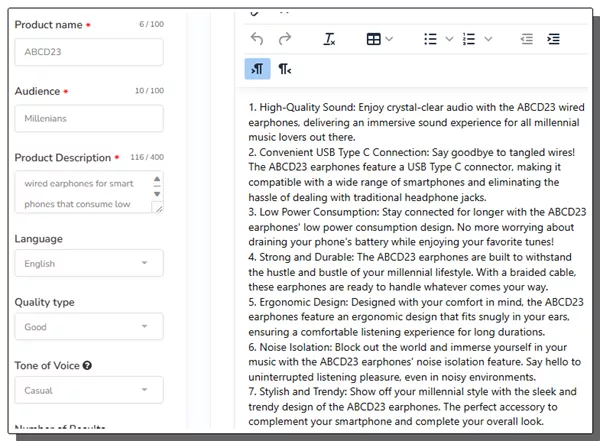
Task: Toggle right-to-left text direction
Action: coord(285,69)
